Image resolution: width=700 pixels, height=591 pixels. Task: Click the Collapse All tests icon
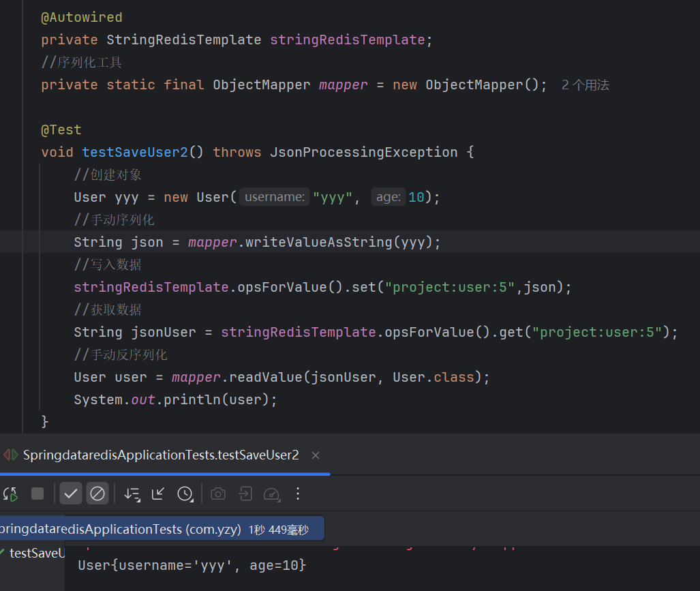pyautogui.click(x=158, y=494)
